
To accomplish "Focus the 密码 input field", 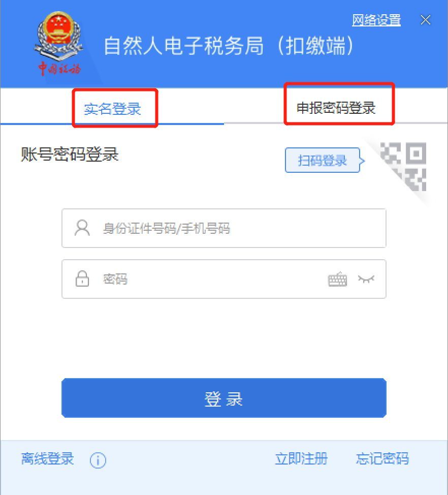I will click(223, 279).
